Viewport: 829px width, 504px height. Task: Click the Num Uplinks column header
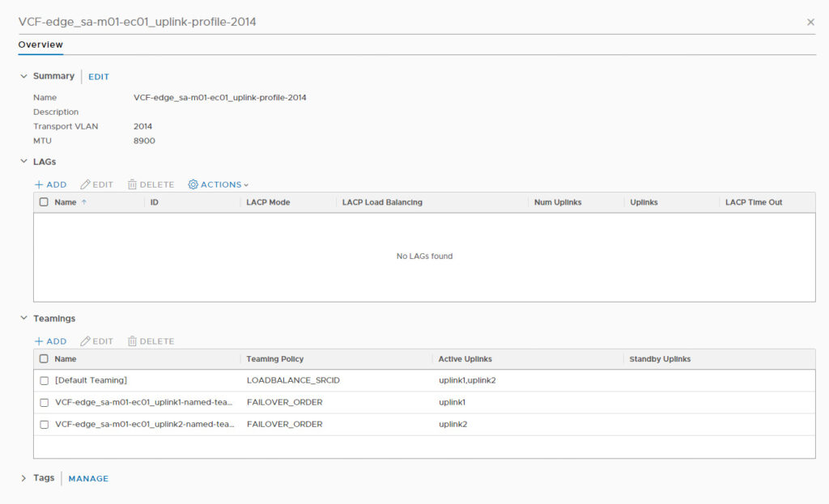pos(558,201)
